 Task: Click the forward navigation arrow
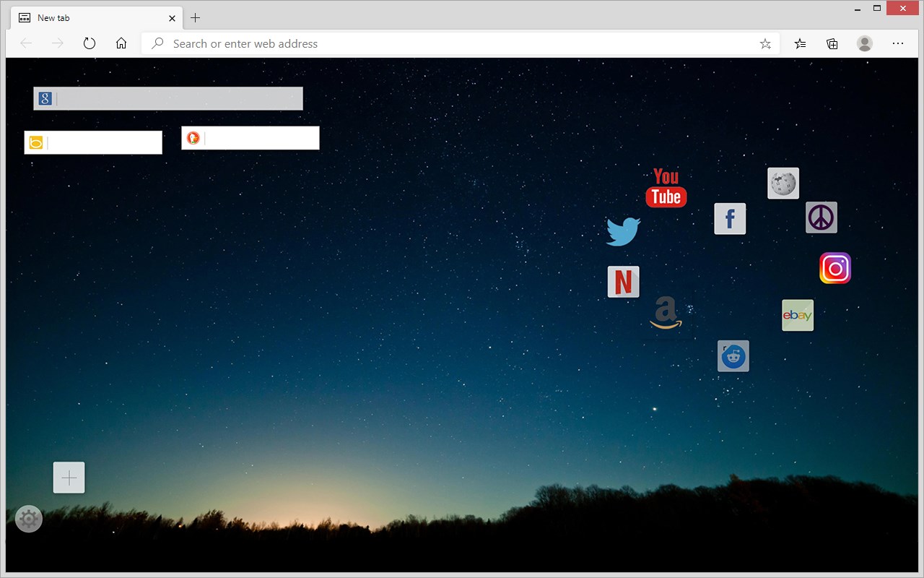[x=58, y=43]
